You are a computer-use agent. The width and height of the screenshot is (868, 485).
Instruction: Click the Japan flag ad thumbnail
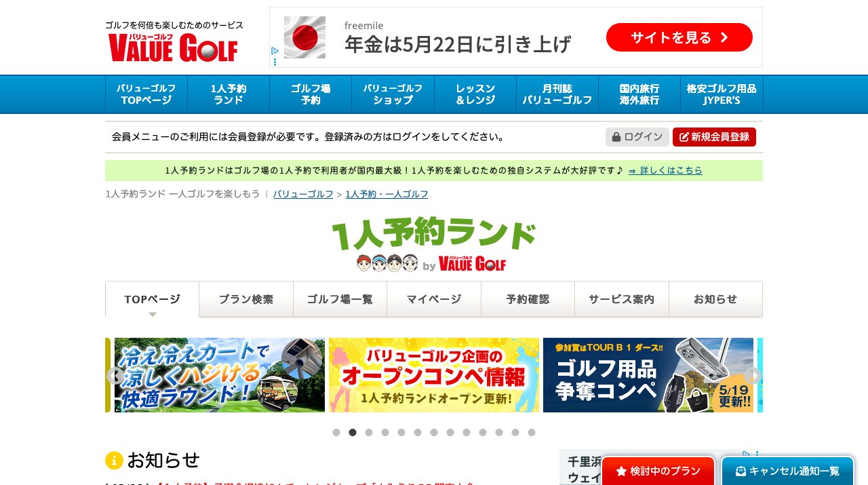pos(304,37)
